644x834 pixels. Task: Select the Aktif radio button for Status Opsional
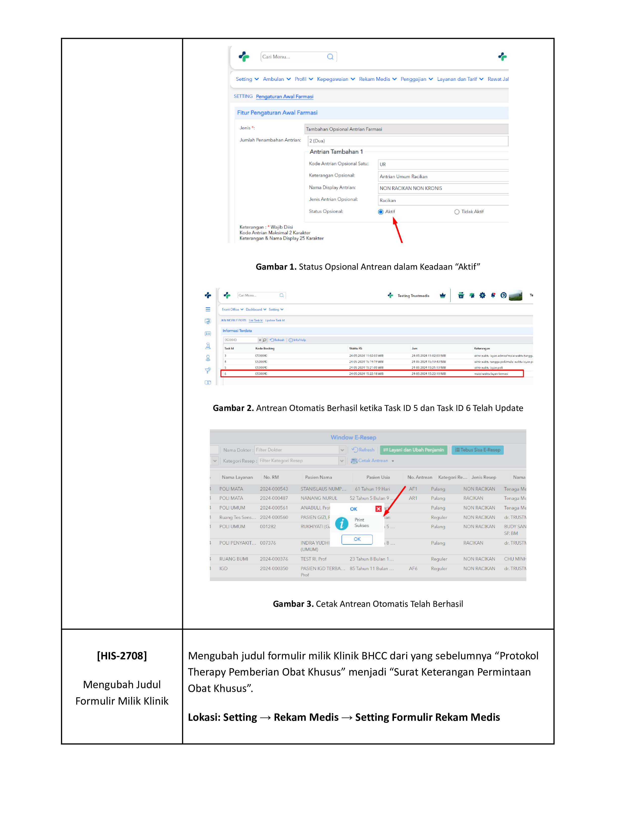tap(380, 212)
